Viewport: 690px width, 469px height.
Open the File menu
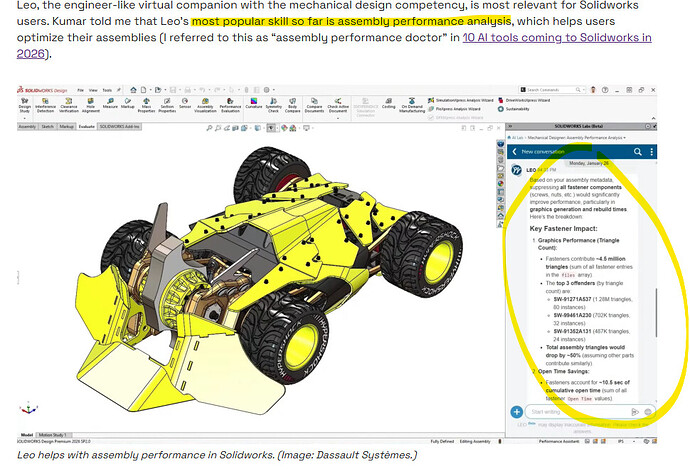click(x=81, y=90)
